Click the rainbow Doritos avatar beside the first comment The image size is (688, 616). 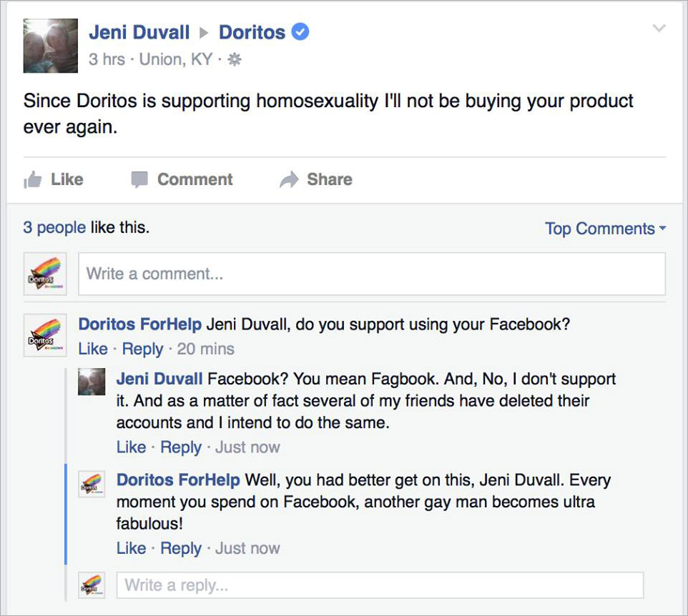45,334
